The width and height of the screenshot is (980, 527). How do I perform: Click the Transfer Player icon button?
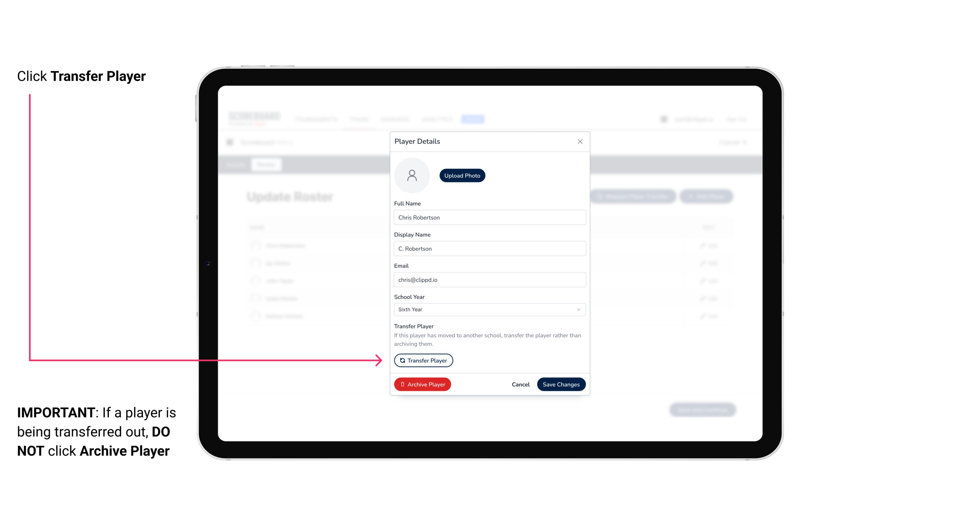coord(423,360)
